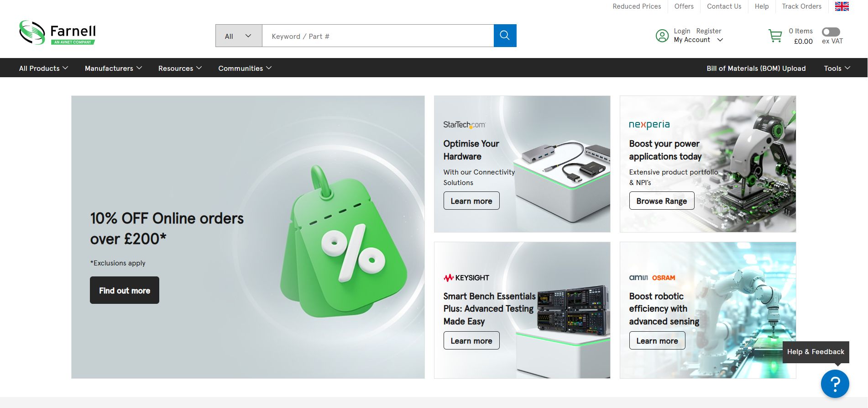Toggle the ex VAT price switch

[831, 32]
